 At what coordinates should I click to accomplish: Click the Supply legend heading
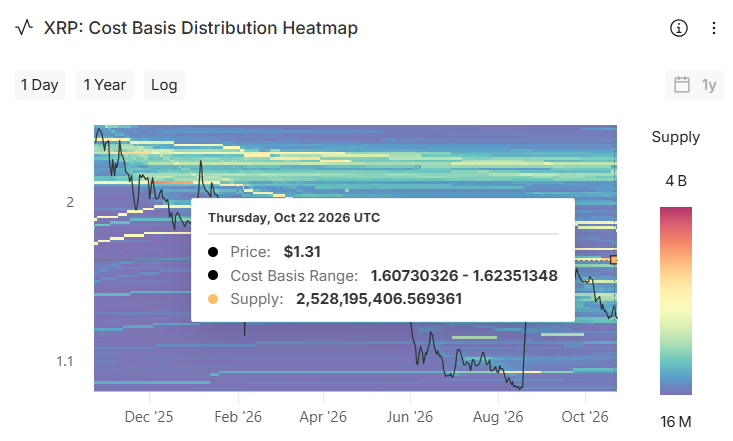[x=676, y=137]
